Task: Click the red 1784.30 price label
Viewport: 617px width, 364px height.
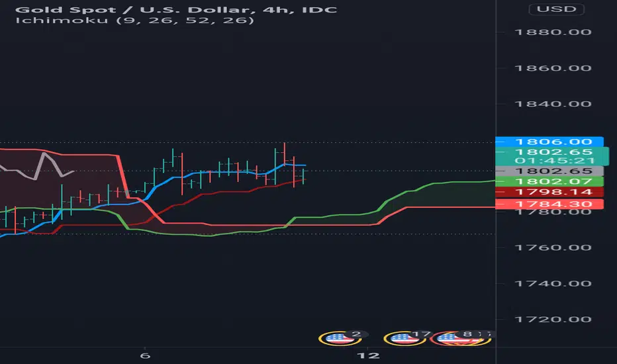Action: 549,204
